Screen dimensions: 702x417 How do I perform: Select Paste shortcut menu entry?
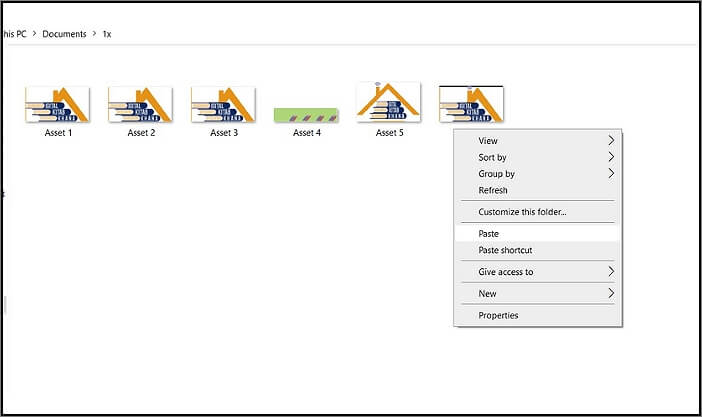(505, 250)
